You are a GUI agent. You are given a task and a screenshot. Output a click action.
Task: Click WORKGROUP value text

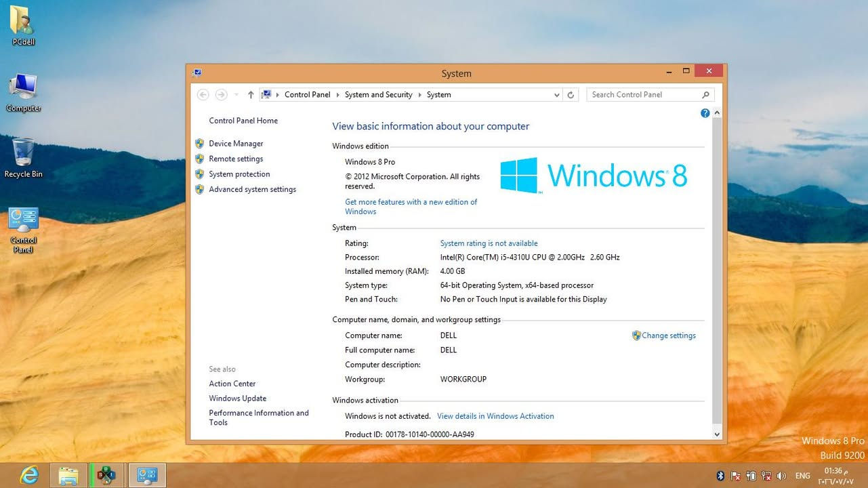click(463, 380)
